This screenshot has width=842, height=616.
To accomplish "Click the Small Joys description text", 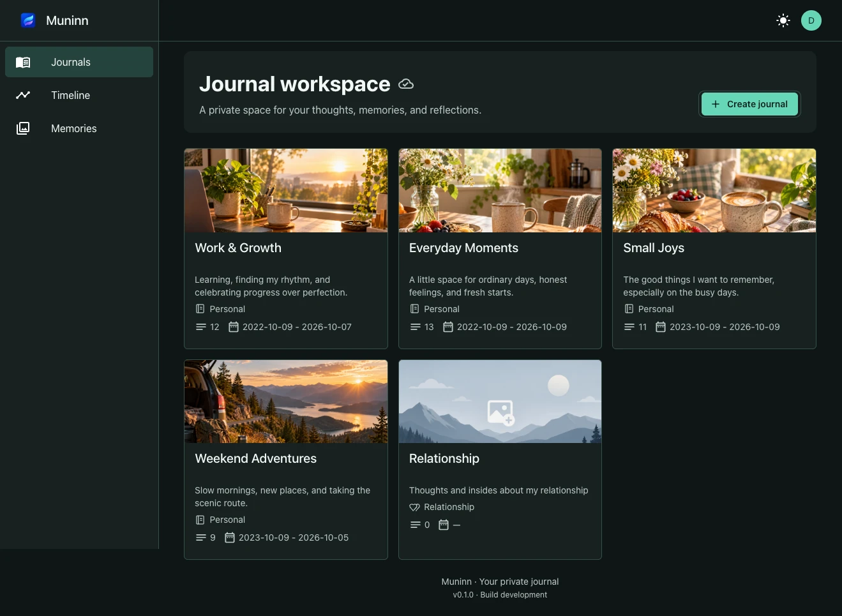I will tap(699, 286).
